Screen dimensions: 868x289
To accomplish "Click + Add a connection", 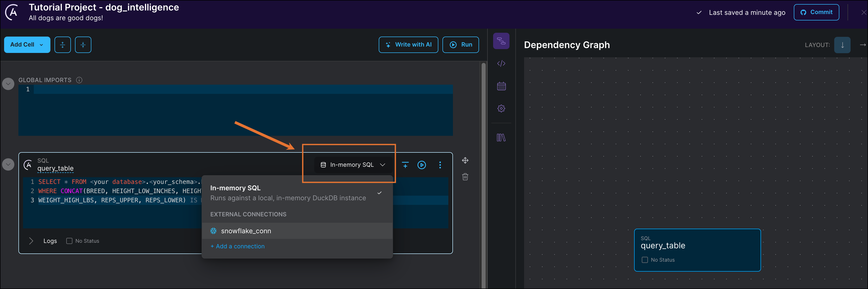I will pyautogui.click(x=237, y=246).
